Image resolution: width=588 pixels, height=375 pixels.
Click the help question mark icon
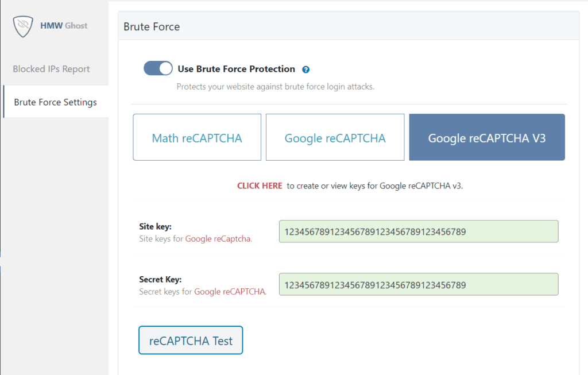point(305,69)
